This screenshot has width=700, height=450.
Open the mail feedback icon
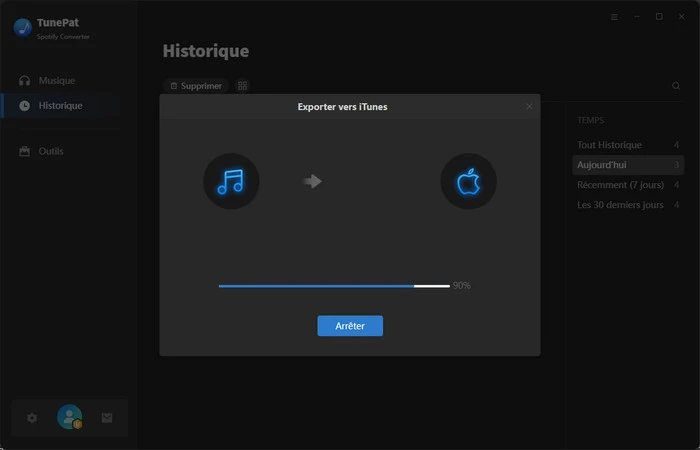tap(107, 418)
